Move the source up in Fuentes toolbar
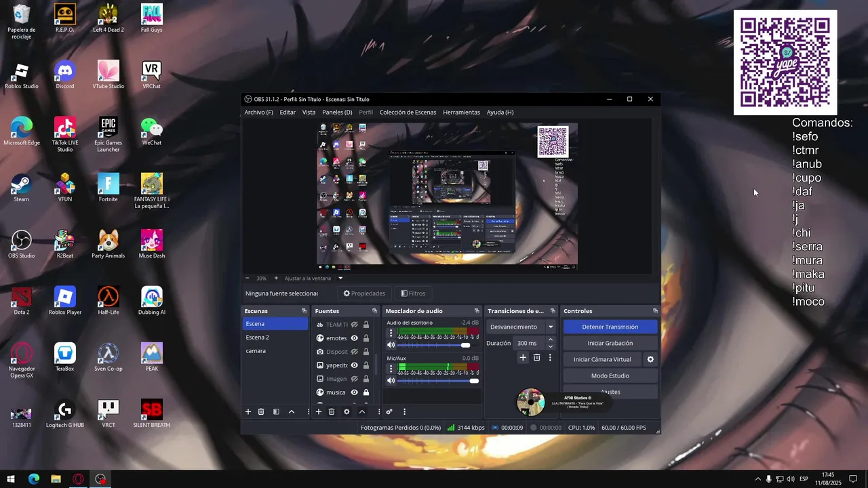The height and width of the screenshot is (488, 868). (x=362, y=411)
